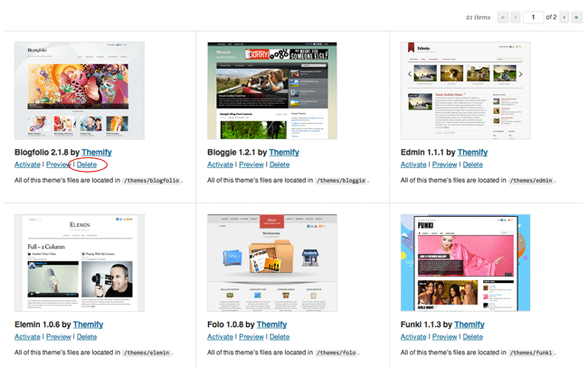Screen dimensions: 588x367
Task: Open Funki theme screenshot thumbnail
Action: (x=465, y=263)
